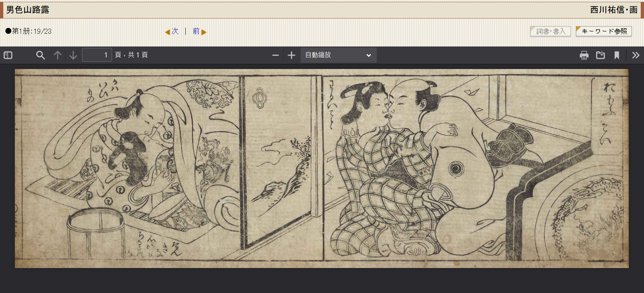Viewport: 644px width, 293px height.
Task: Click the 男色山路露 title text
Action: (28, 10)
